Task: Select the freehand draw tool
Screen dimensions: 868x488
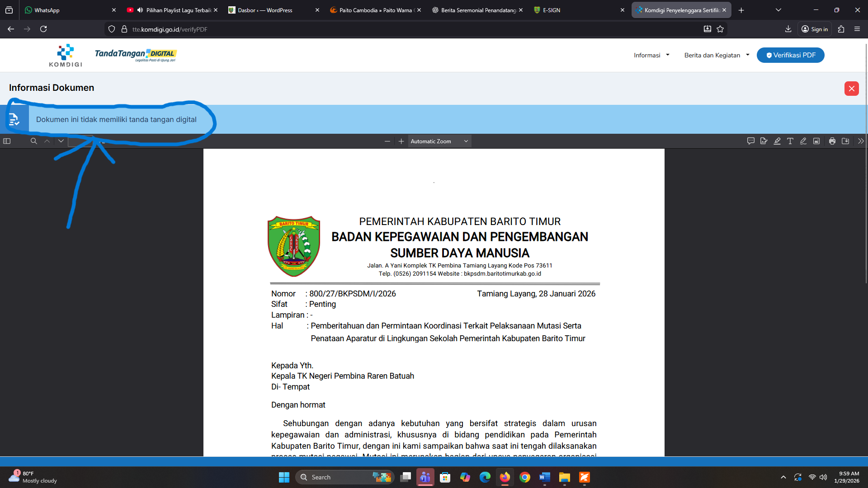Action: pos(803,141)
